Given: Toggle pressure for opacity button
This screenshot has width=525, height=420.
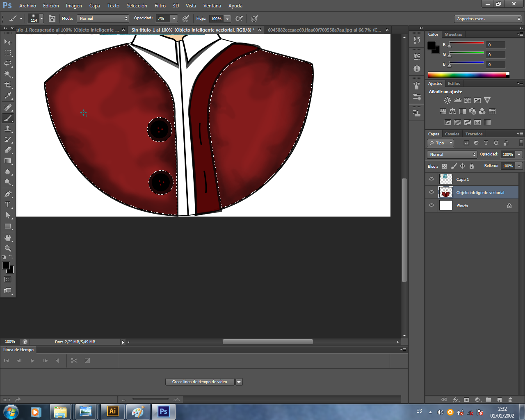Looking at the screenshot, I should click(x=186, y=18).
